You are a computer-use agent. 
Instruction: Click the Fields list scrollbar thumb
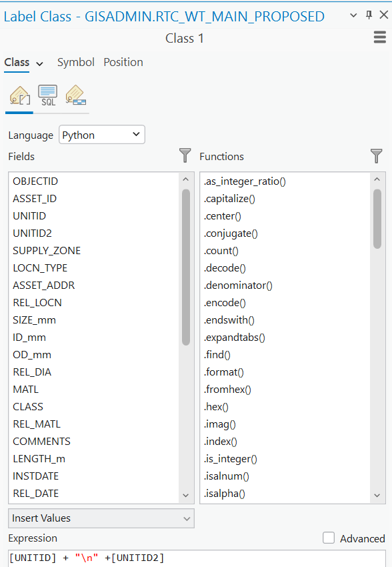tap(186, 267)
